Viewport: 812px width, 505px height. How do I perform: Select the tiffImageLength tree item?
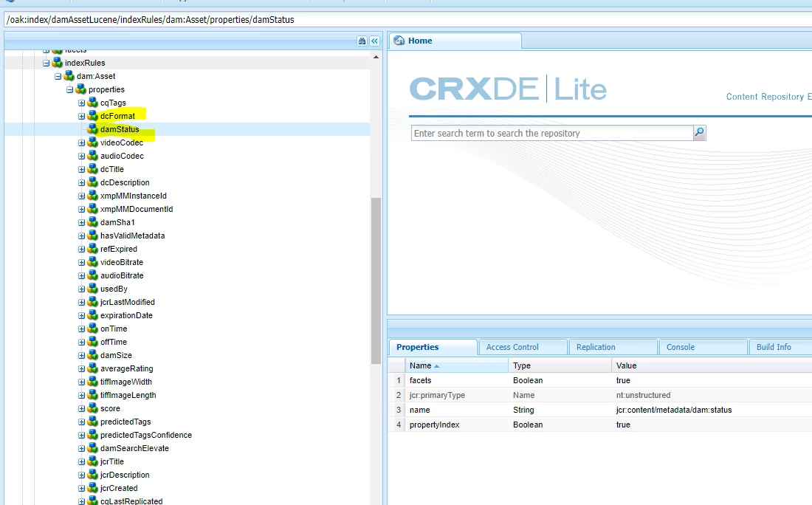[x=128, y=395]
